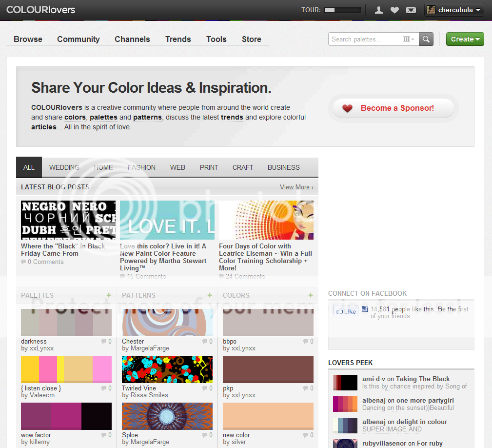492x448 pixels.
Task: Click comment bubble icon for pkp color
Action: [306, 388]
